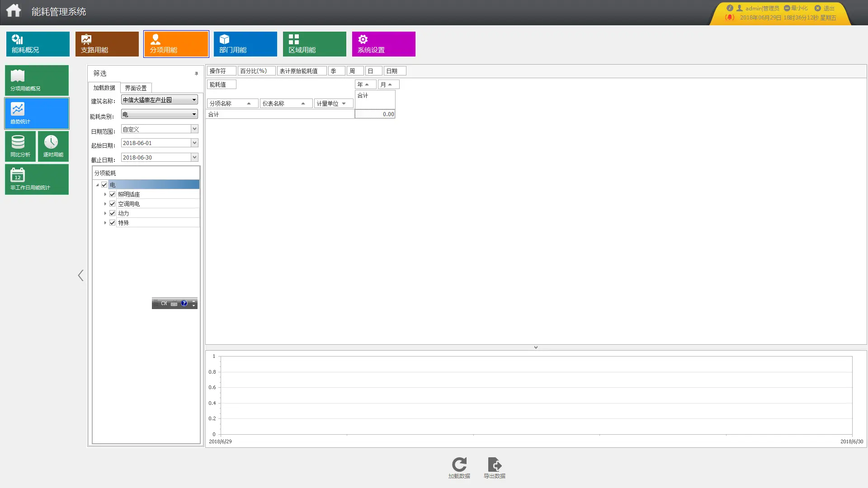
Task: Click the 加载数据 reload data icon
Action: pyautogui.click(x=459, y=465)
